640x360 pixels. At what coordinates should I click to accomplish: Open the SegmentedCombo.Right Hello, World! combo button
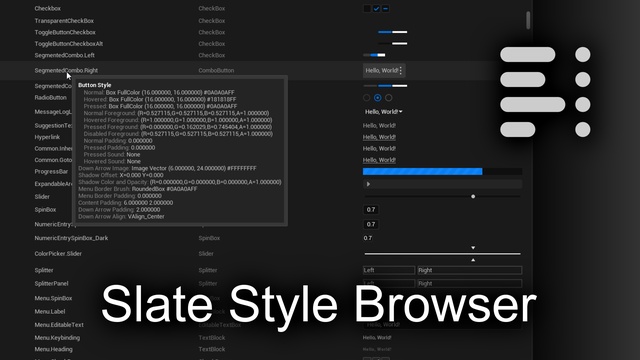[384, 71]
